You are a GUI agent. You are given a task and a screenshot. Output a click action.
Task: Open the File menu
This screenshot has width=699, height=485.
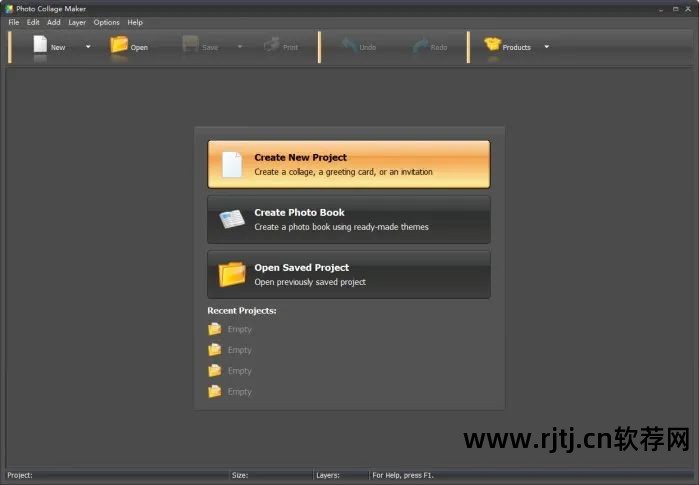[14, 22]
